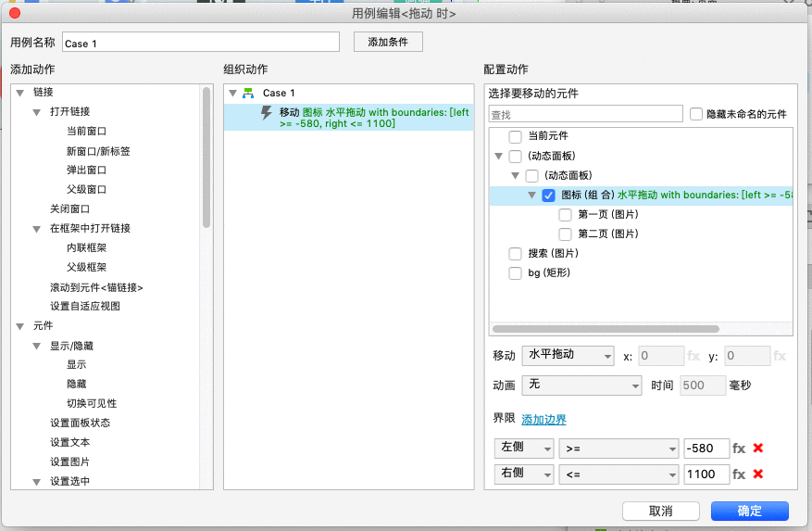Viewport: 812px width, 531px height.
Task: Click the lightning bolt action icon
Action: [x=266, y=112]
